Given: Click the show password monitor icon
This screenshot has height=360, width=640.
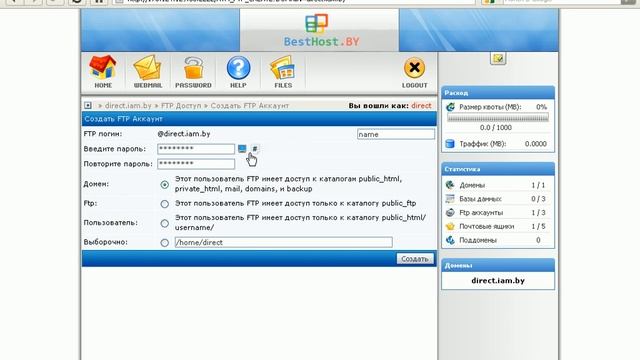Looking at the screenshot, I should [242, 149].
